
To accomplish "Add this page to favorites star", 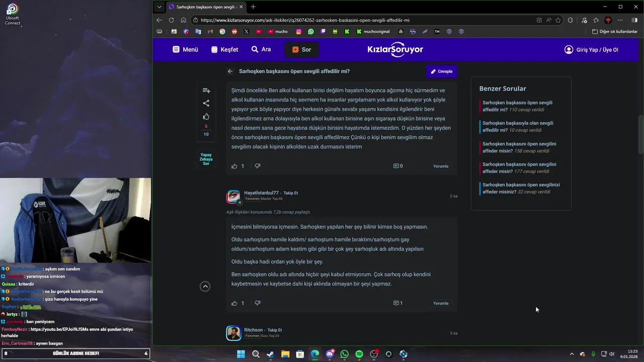I will click(x=558, y=20).
